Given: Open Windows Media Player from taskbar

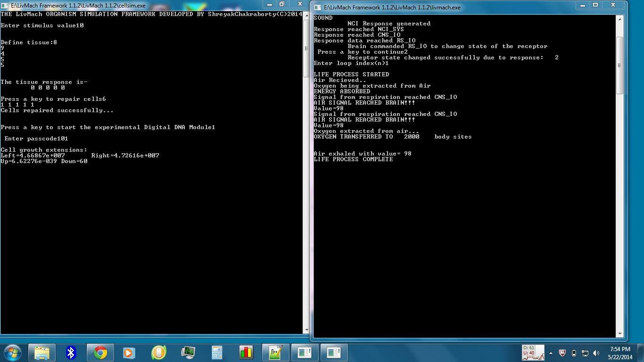Looking at the screenshot, I should pos(129,353).
